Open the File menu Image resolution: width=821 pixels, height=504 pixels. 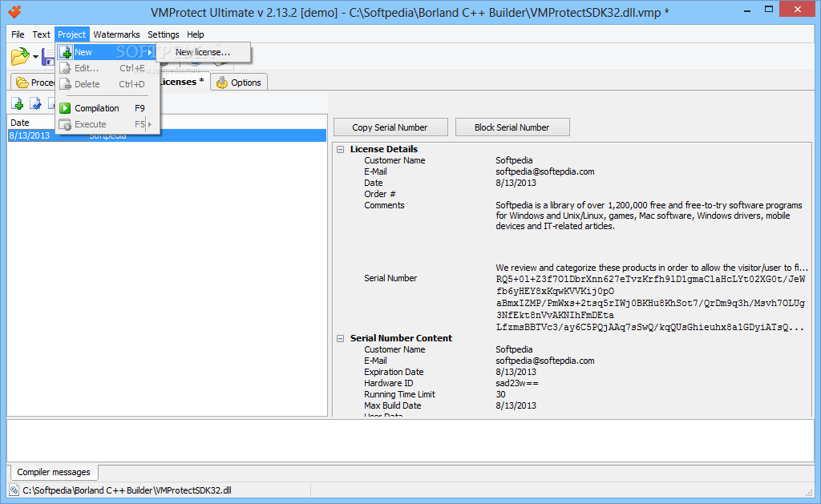point(18,34)
